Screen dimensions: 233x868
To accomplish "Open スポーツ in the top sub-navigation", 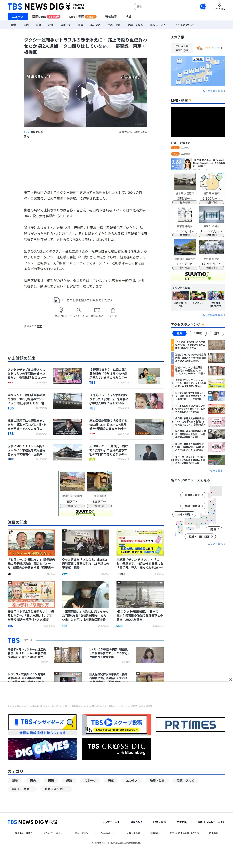I will 66,25.
